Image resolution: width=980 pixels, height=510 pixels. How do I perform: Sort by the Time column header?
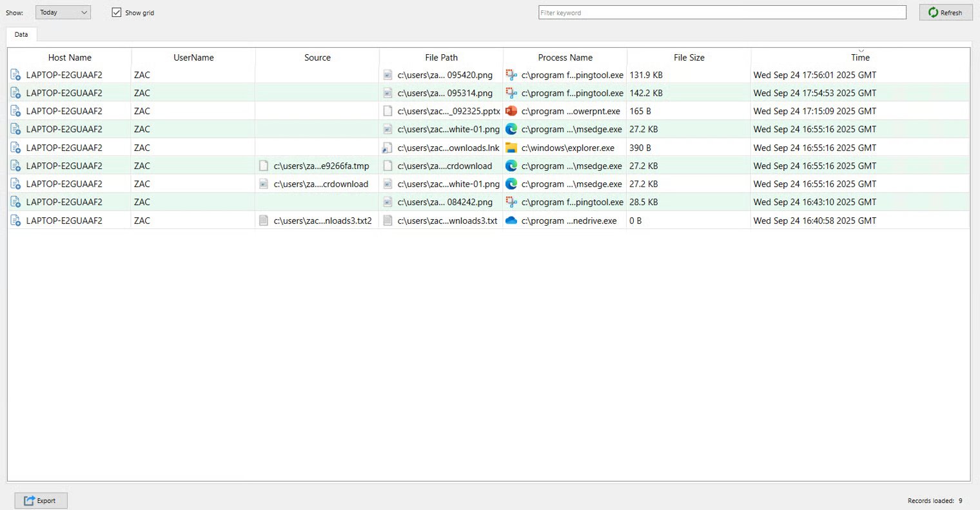coord(860,57)
